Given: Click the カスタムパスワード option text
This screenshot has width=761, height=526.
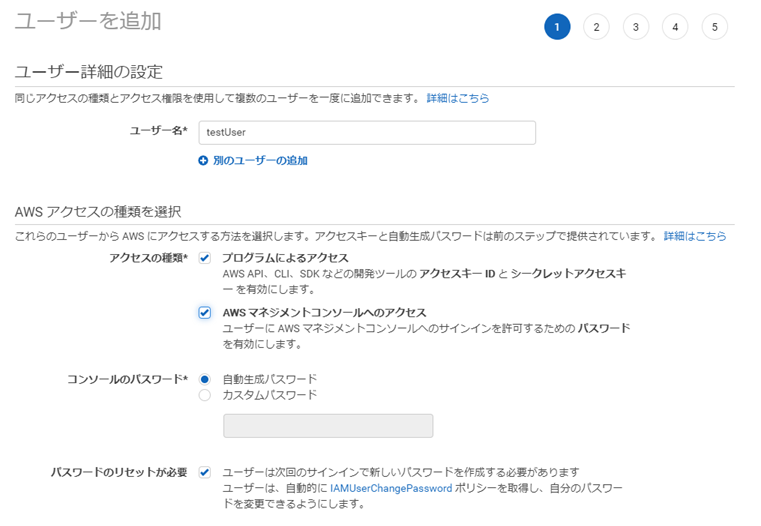Looking at the screenshot, I should click(270, 395).
